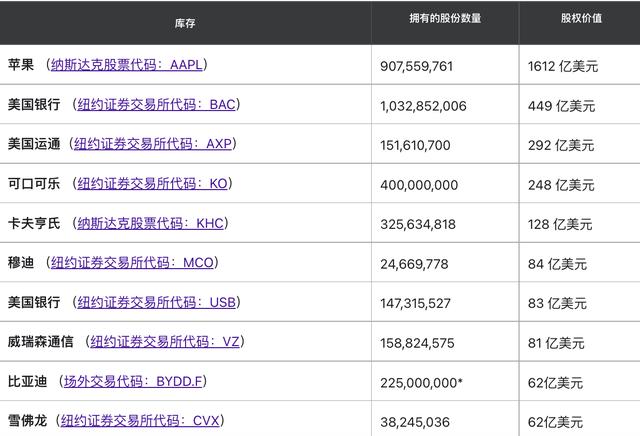The width and height of the screenshot is (640, 436).
Task: Select the value 248 亿美元
Action: (x=561, y=185)
